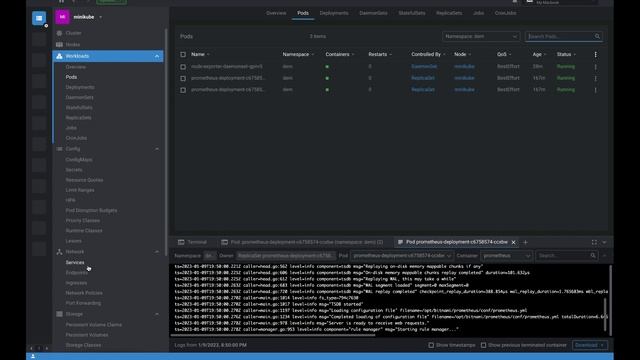
Task: Open the DaemonSet controller link
Action: 424,67
